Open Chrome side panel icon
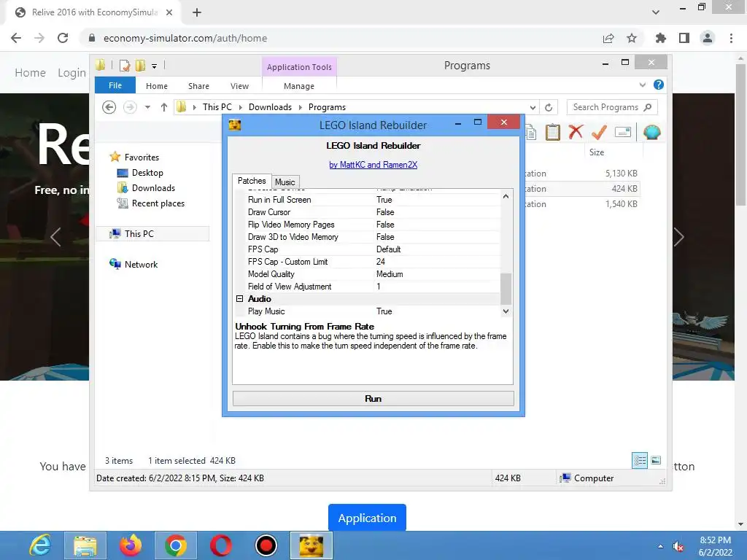Viewport: 747px width, 560px height. click(x=684, y=38)
